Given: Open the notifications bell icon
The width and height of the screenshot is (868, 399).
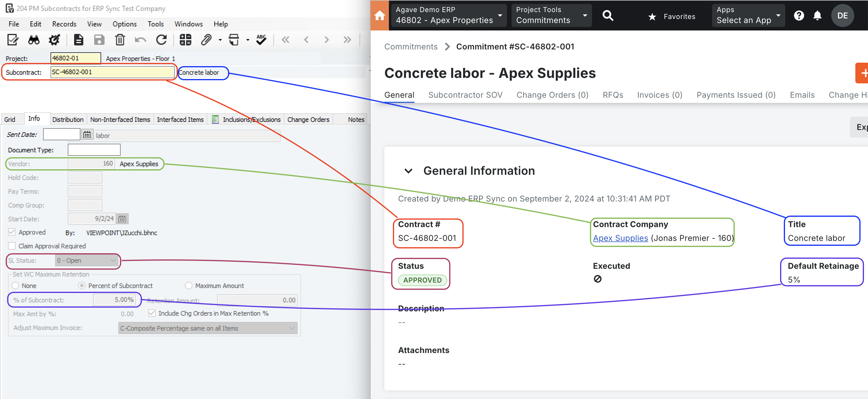Looking at the screenshot, I should 817,16.
